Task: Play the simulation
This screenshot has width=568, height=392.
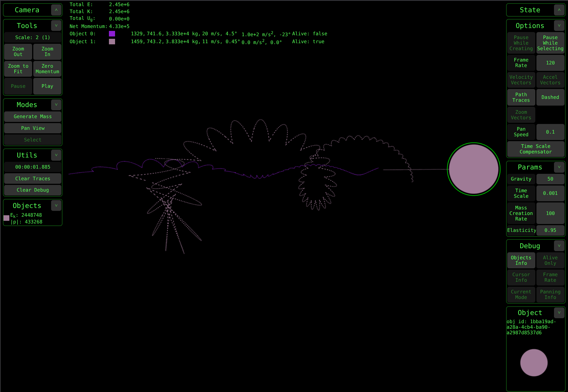Action: [x=47, y=86]
